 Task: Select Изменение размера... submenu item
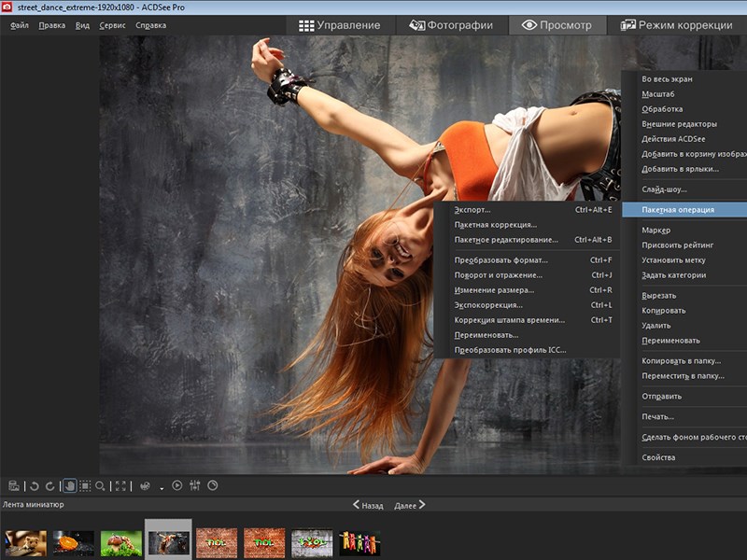[528, 290]
